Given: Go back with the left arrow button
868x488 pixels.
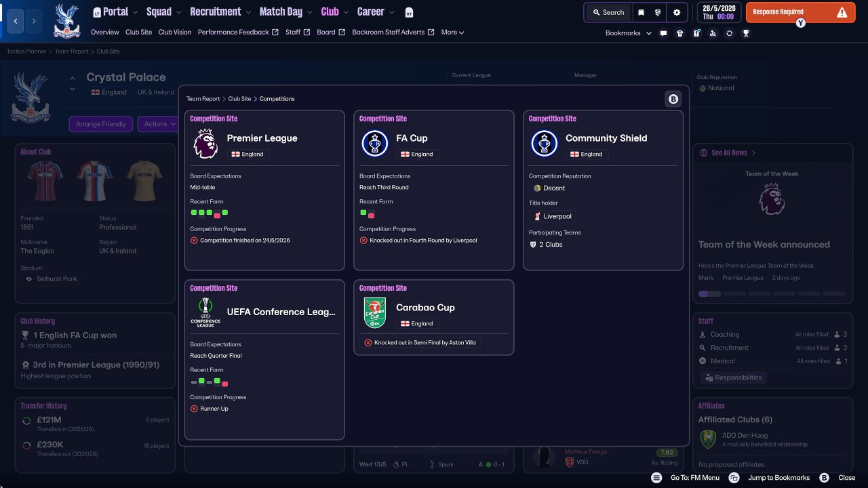Looking at the screenshot, I should [16, 21].
